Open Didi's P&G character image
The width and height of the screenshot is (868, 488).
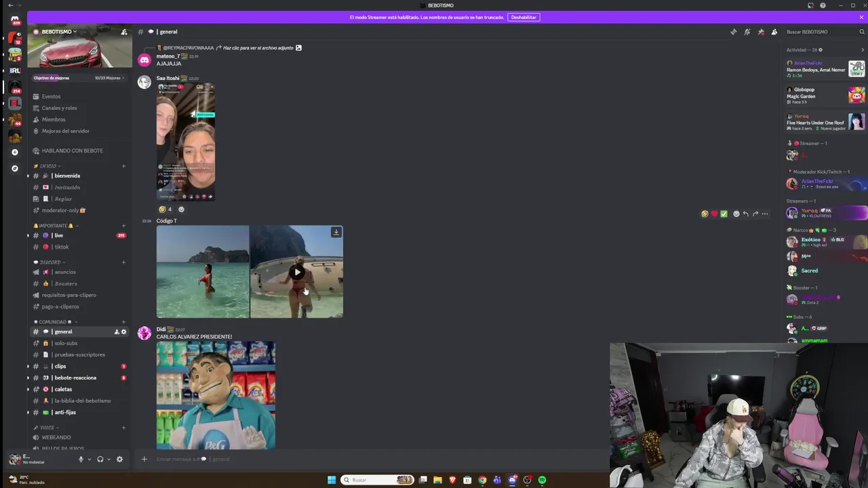pyautogui.click(x=216, y=395)
